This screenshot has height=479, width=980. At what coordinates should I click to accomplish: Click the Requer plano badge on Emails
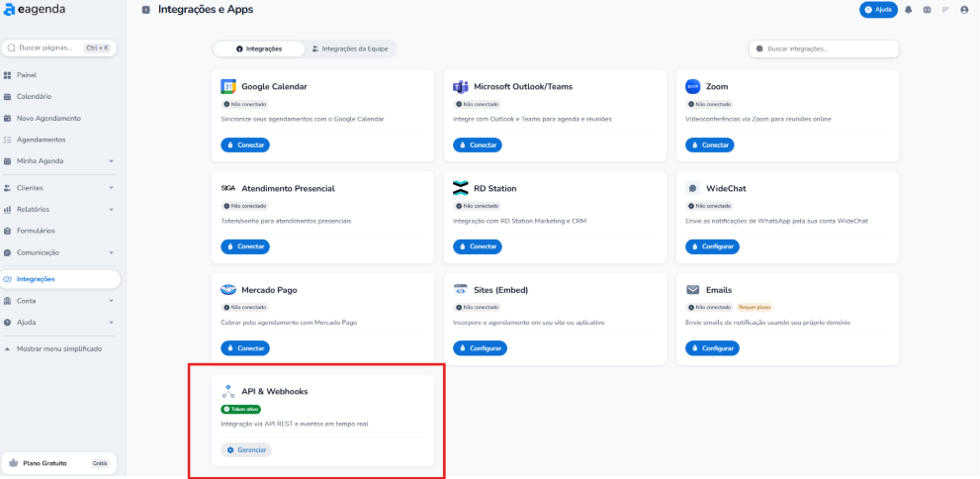pyautogui.click(x=755, y=307)
